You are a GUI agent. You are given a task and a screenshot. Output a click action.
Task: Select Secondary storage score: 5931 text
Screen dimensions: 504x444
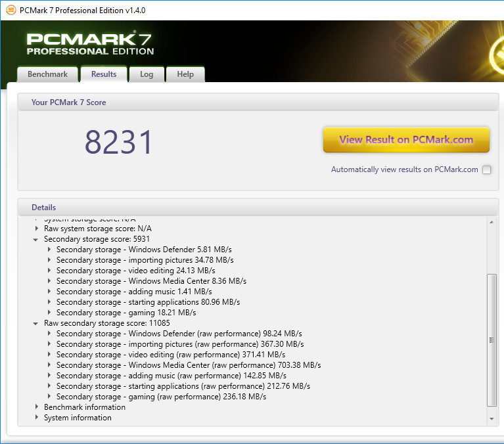click(x=97, y=239)
